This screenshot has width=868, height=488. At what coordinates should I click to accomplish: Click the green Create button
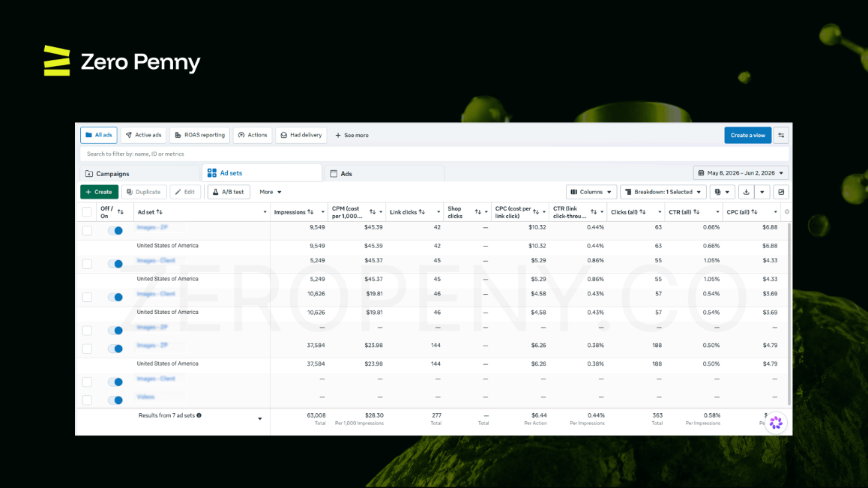coord(99,192)
